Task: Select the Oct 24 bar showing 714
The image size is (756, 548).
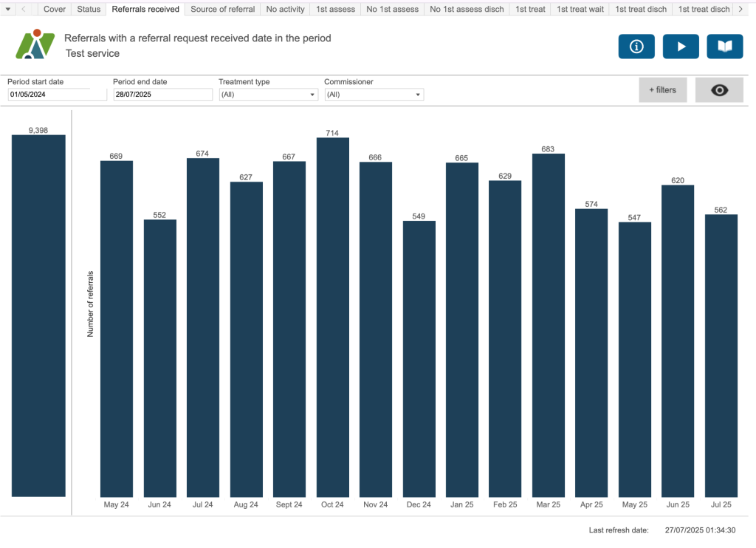Action: (332, 318)
